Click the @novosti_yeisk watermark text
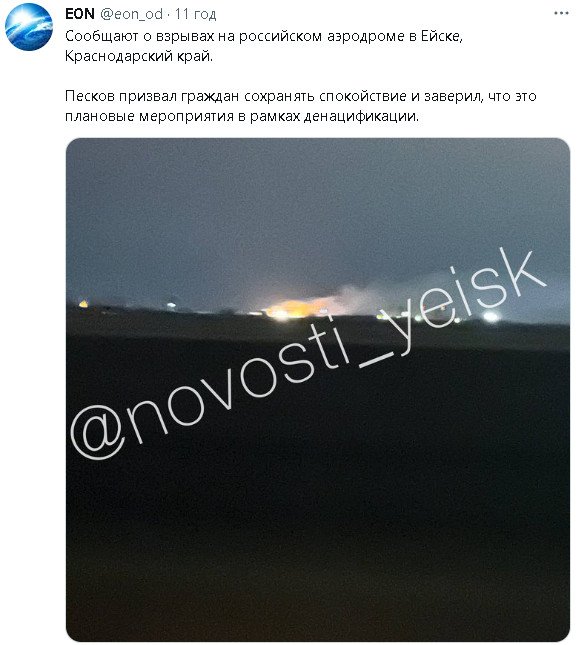Viewport: 578px width, 645px height. point(309,354)
